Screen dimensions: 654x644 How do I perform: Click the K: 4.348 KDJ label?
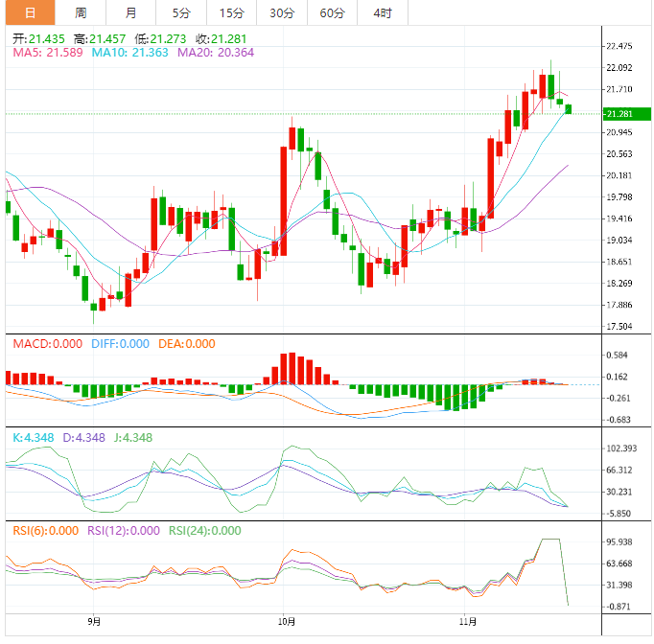coord(32,438)
